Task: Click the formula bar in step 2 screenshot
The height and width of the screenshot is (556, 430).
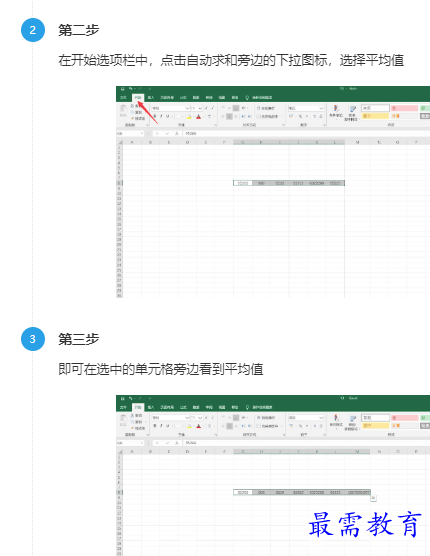Action: [307, 134]
